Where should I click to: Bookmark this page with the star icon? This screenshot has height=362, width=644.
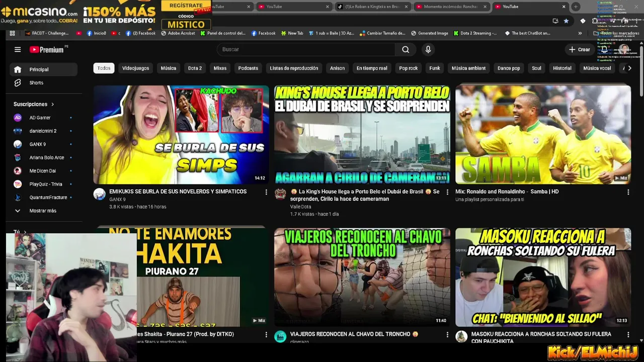[566, 21]
